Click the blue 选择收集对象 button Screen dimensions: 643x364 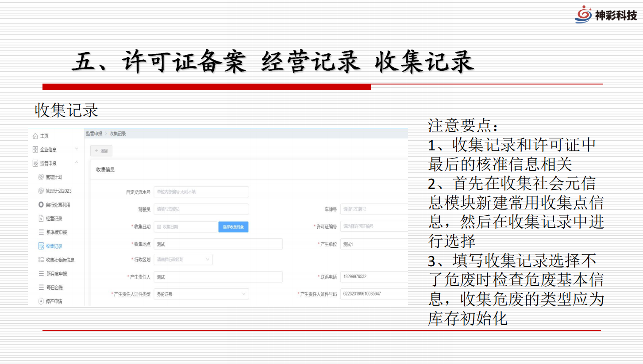coord(233,227)
